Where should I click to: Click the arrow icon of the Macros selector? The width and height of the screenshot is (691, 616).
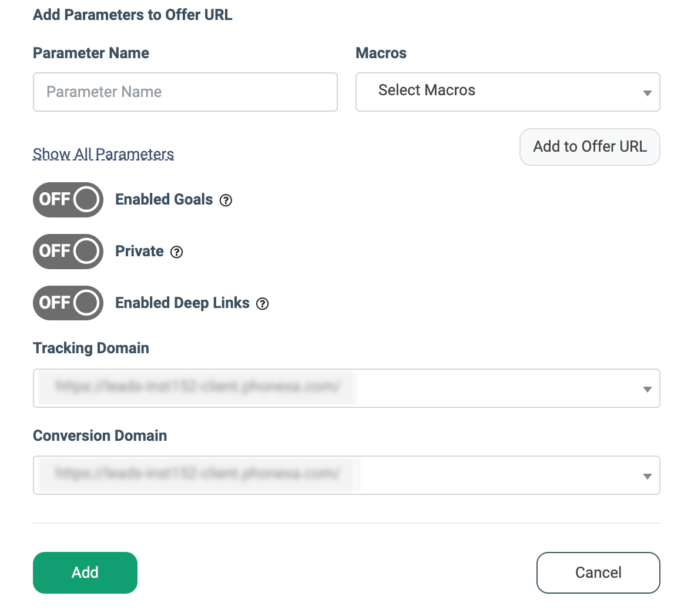pyautogui.click(x=647, y=93)
